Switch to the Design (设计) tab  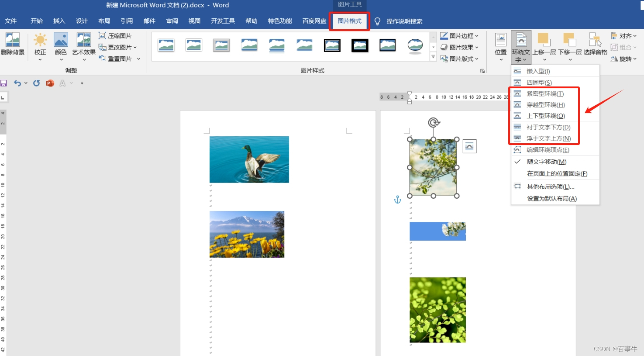82,21
